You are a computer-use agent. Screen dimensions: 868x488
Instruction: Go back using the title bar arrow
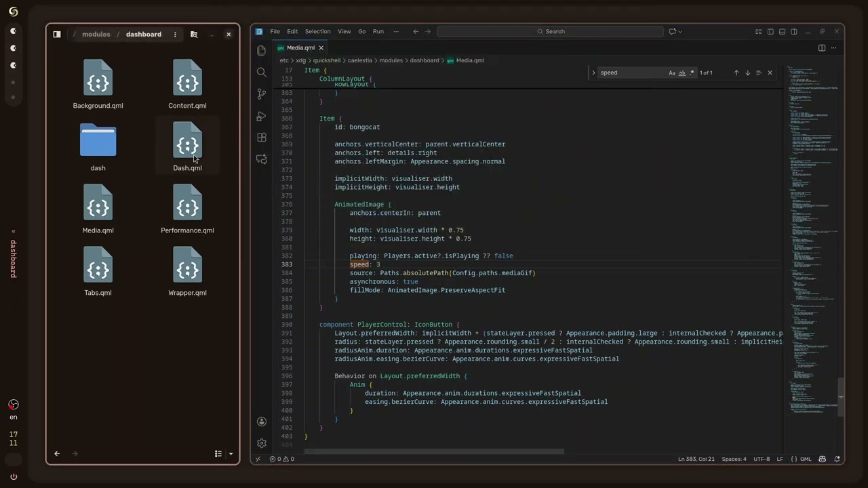[416, 31]
